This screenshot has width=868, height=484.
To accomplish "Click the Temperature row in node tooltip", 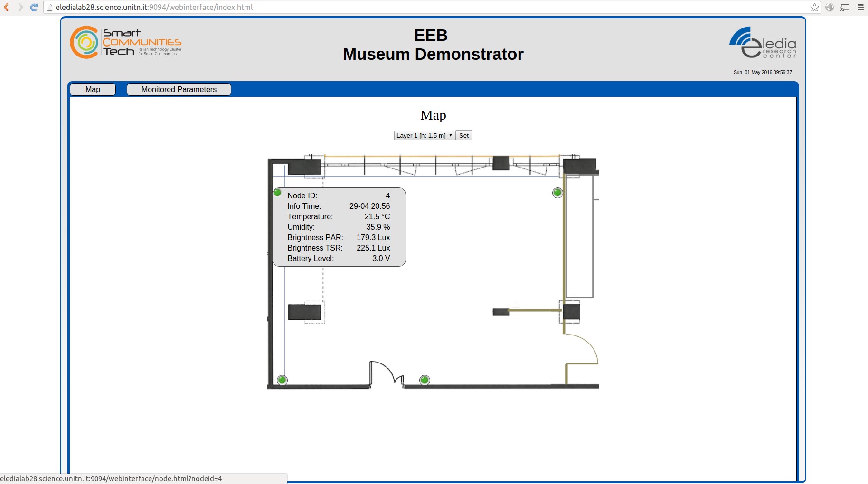I will point(339,216).
